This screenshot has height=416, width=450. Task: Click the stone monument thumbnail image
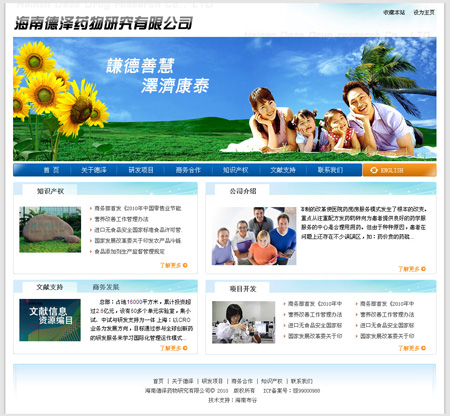pyautogui.click(x=50, y=229)
